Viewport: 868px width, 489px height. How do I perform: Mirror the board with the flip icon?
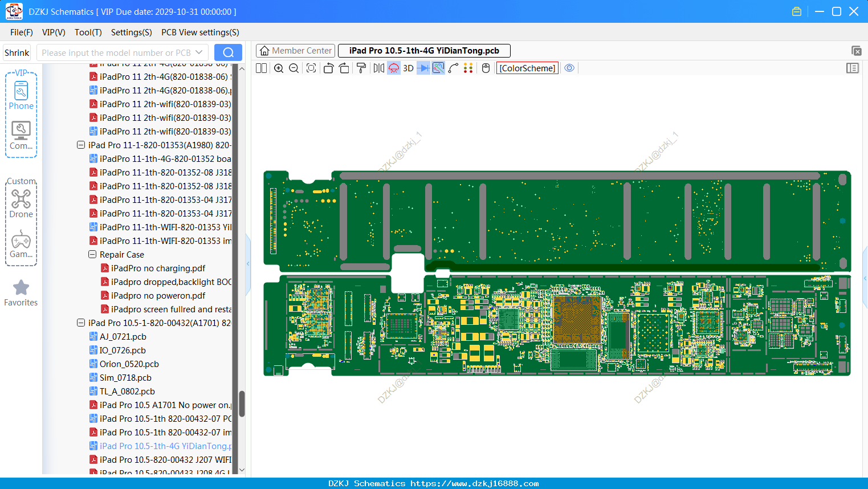point(379,68)
